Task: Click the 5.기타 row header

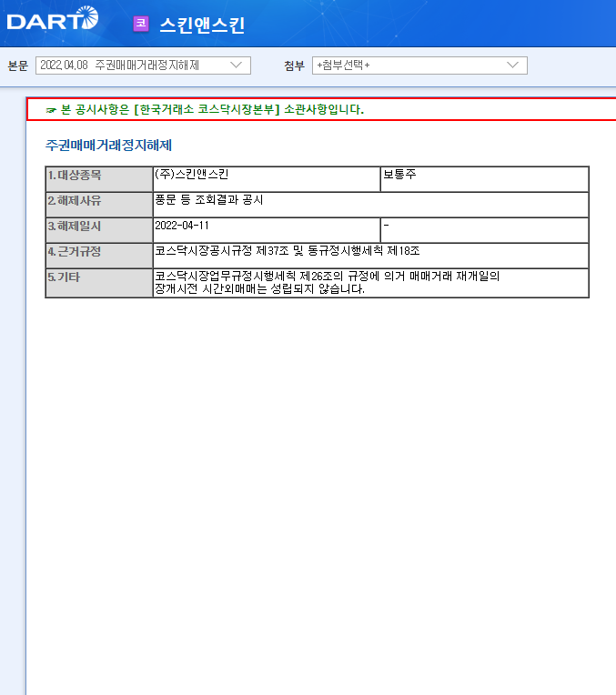Action: tap(99, 283)
